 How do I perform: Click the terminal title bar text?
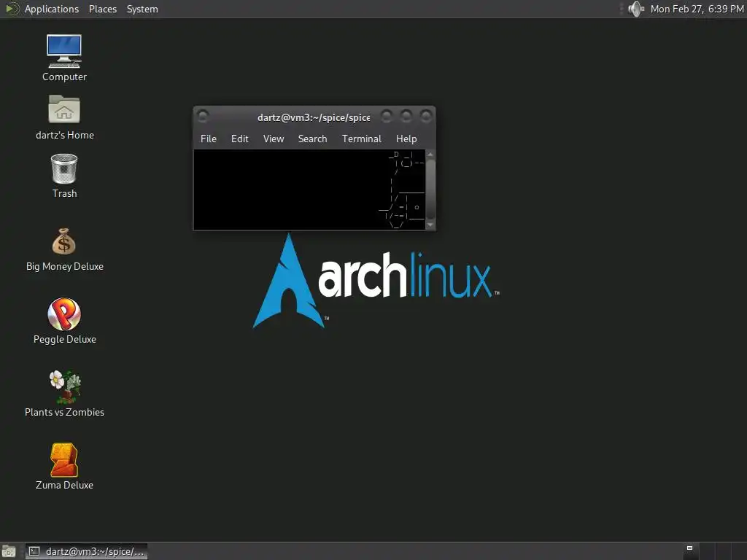pos(314,117)
